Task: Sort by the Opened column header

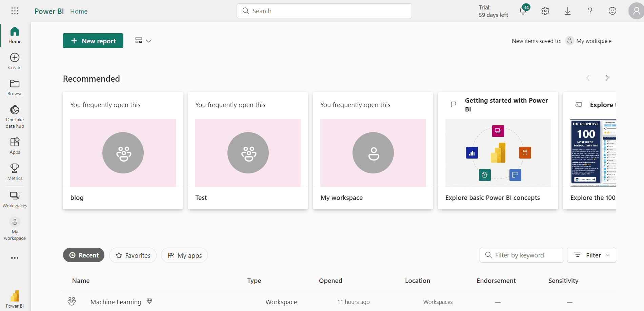Action: (x=330, y=281)
